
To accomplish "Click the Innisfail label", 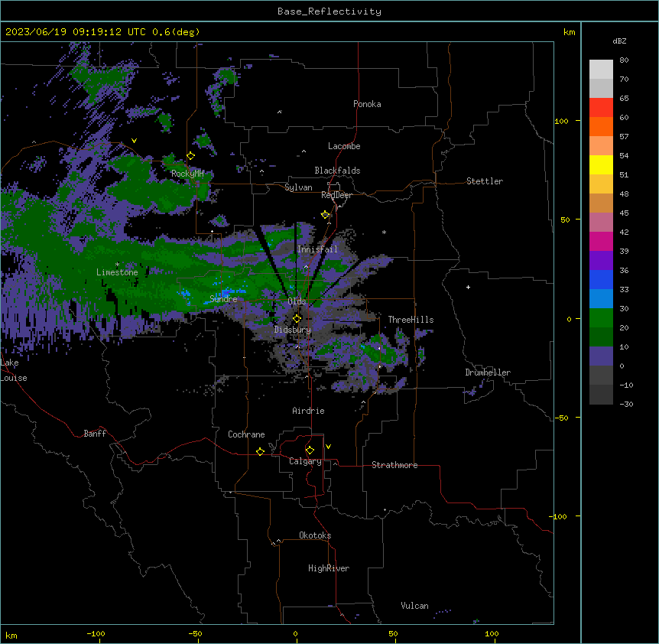I will tap(317, 249).
